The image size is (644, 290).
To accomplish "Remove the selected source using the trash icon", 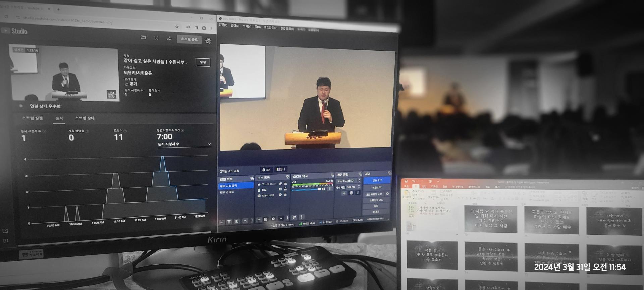I will (266, 220).
